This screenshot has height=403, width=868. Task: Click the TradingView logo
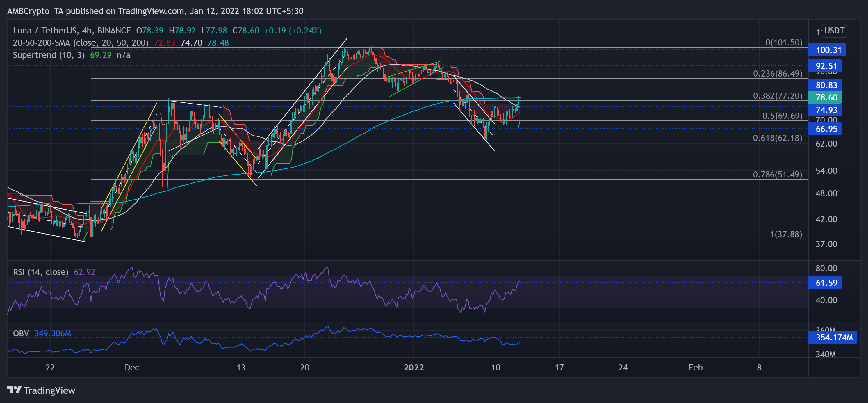(x=41, y=390)
